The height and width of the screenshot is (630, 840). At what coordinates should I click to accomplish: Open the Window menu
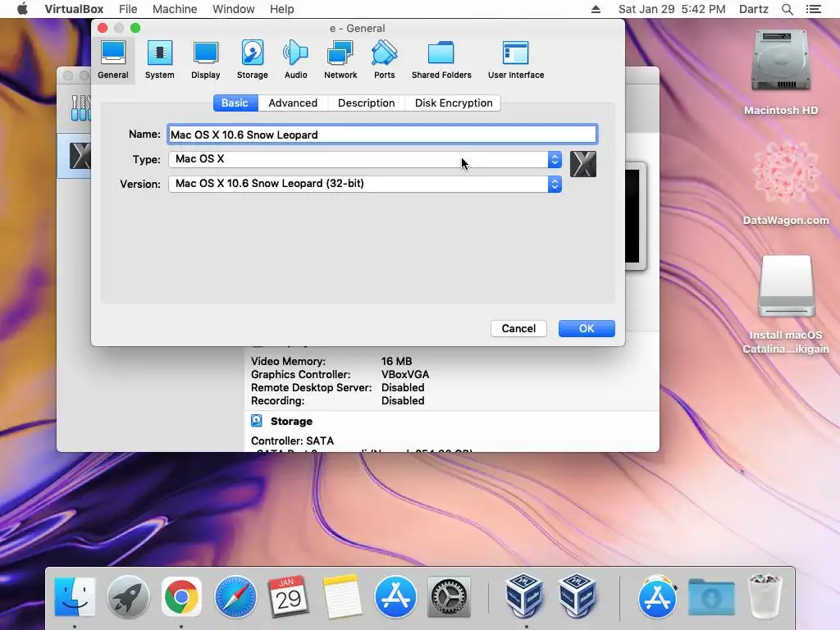coord(234,9)
